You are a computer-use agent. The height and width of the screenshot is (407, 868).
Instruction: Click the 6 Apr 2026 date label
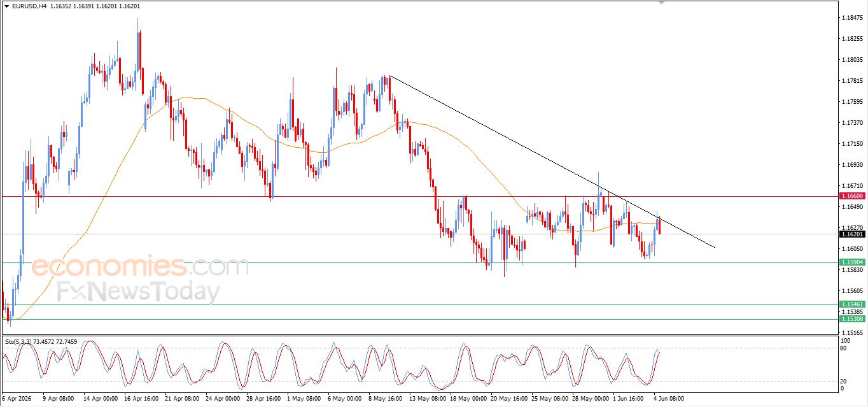pyautogui.click(x=18, y=399)
